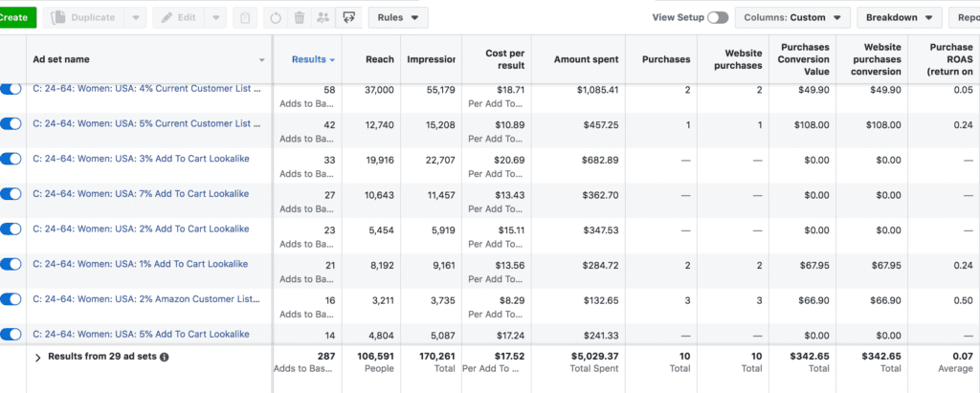Click the 55,179 impressions cell
Viewport: 980px width, 393px height.
click(x=439, y=90)
